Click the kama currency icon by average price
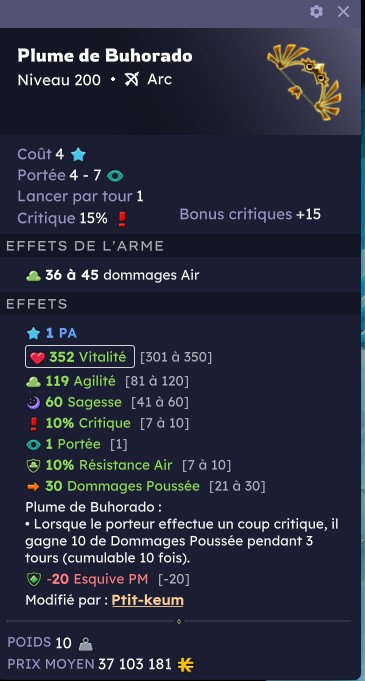The height and width of the screenshot is (681, 365). click(x=186, y=665)
